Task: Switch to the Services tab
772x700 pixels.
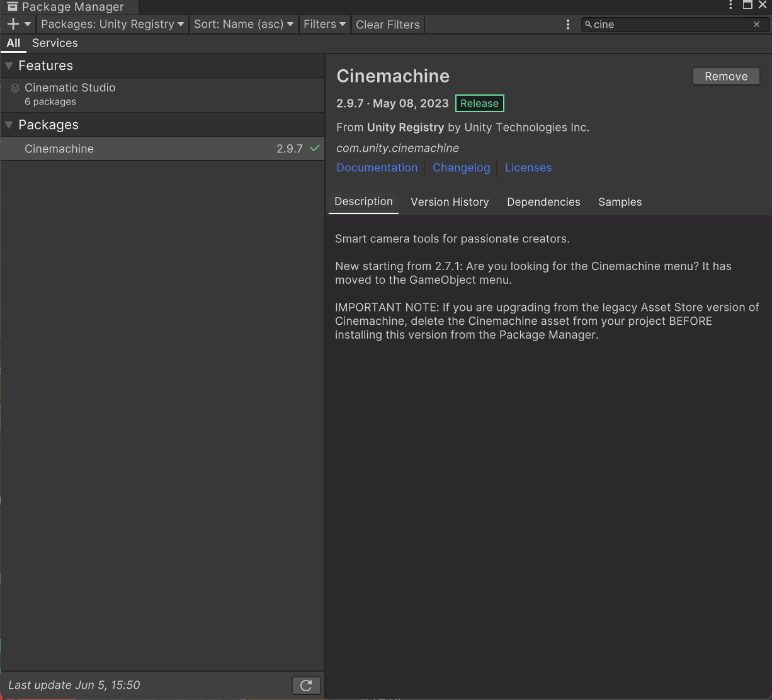Action: click(x=55, y=43)
